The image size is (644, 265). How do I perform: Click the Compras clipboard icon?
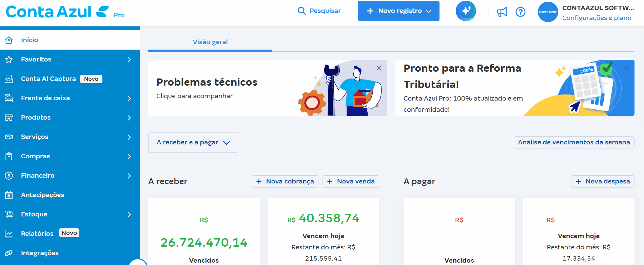(9, 156)
